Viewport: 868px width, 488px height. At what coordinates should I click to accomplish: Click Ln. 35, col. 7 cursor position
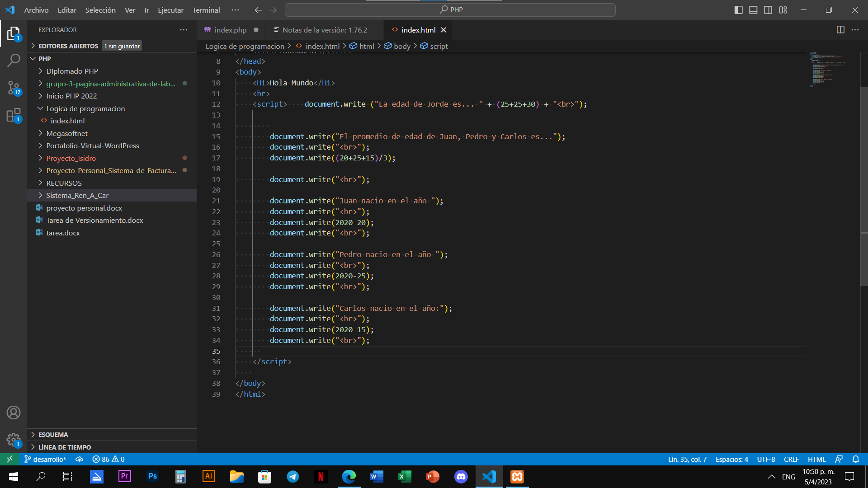pyautogui.click(x=687, y=459)
